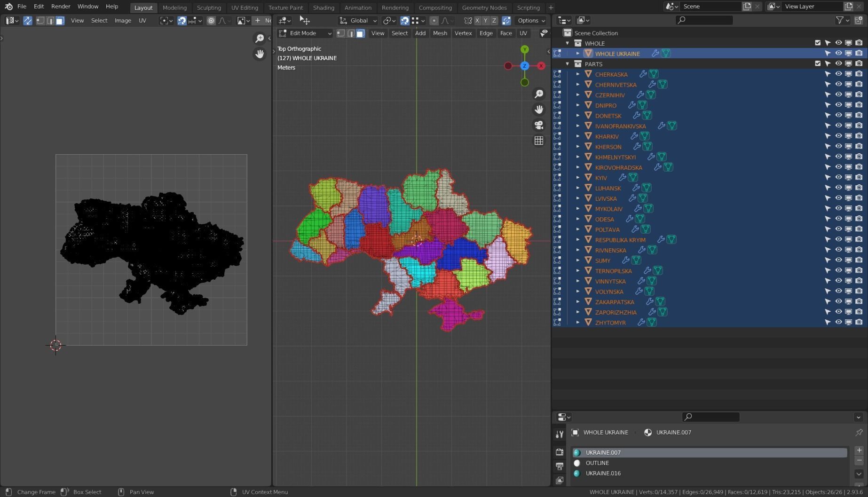Uncheck PARTS collection exclude checkbox
The height and width of the screenshot is (497, 868).
coord(818,64)
